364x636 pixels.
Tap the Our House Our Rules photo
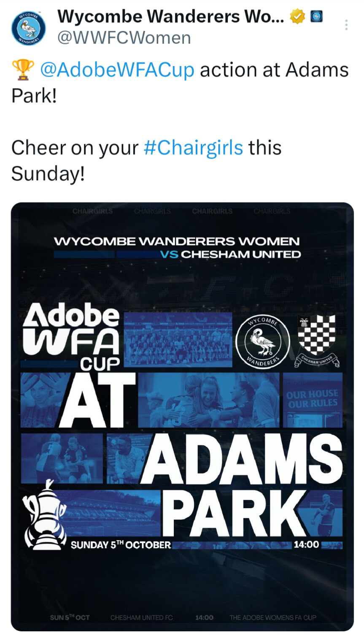coord(312,399)
